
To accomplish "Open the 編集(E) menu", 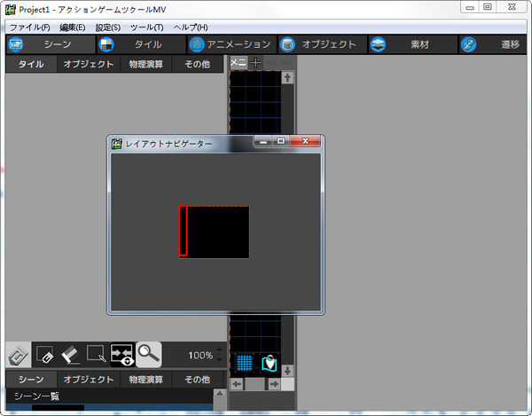I will coord(73,27).
